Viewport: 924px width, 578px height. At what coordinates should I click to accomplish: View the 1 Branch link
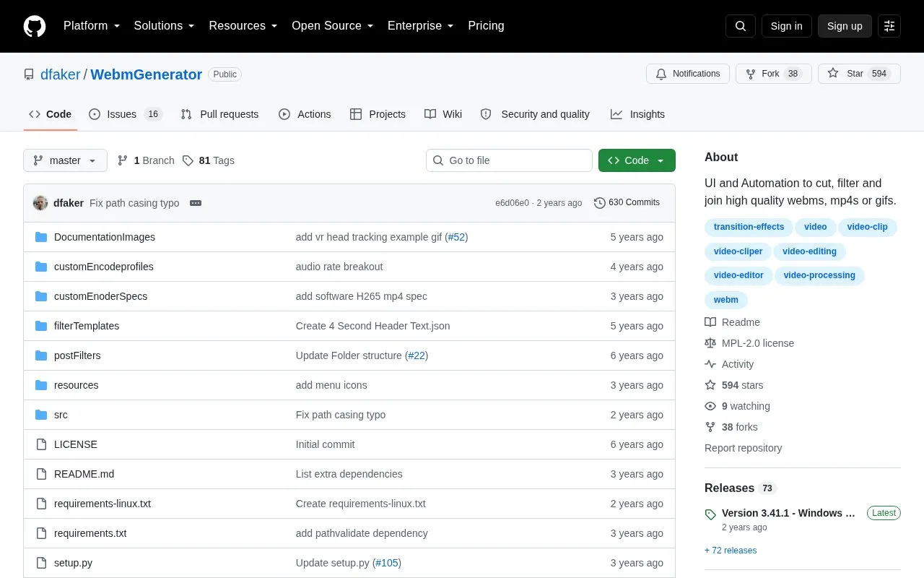coord(146,160)
